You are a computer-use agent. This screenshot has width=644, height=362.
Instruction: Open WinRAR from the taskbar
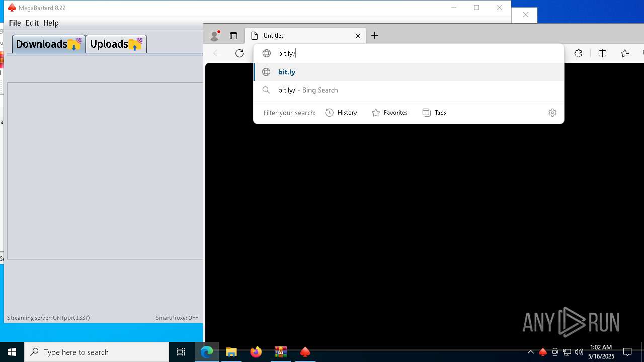click(281, 352)
